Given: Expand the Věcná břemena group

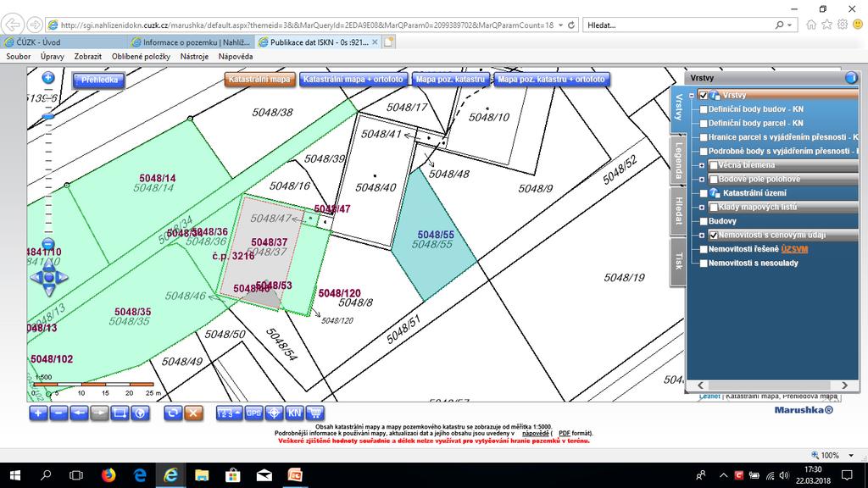Looking at the screenshot, I should point(702,165).
